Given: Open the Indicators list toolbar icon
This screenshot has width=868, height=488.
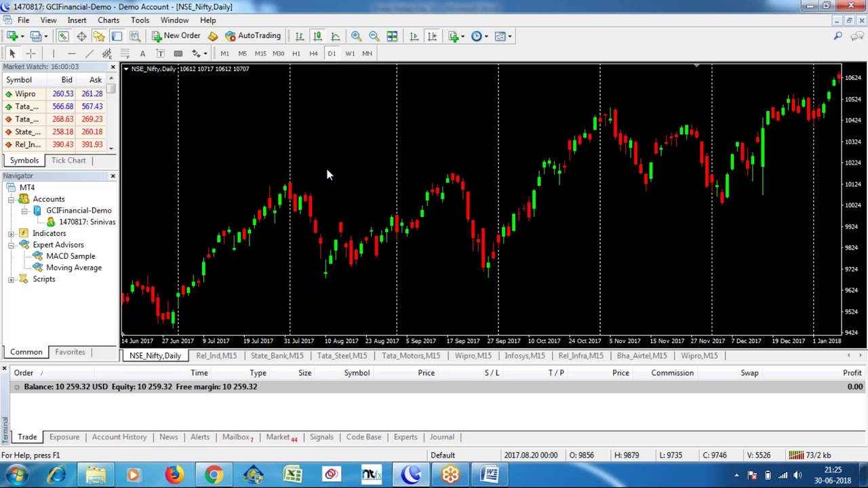Looking at the screenshot, I should tap(454, 36).
